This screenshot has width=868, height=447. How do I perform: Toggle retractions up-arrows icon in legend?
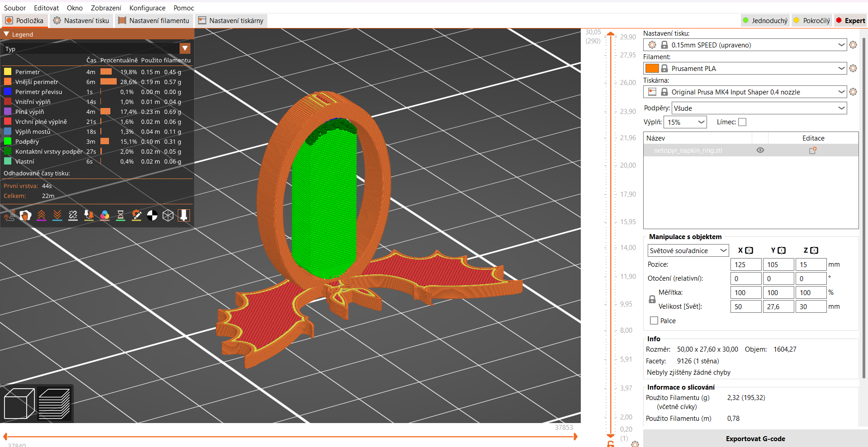pos(42,216)
